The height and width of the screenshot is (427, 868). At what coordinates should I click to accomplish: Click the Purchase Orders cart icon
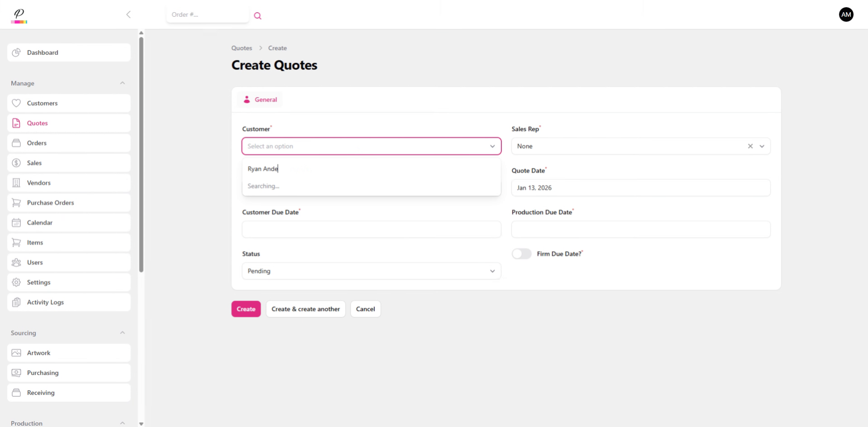click(x=16, y=202)
